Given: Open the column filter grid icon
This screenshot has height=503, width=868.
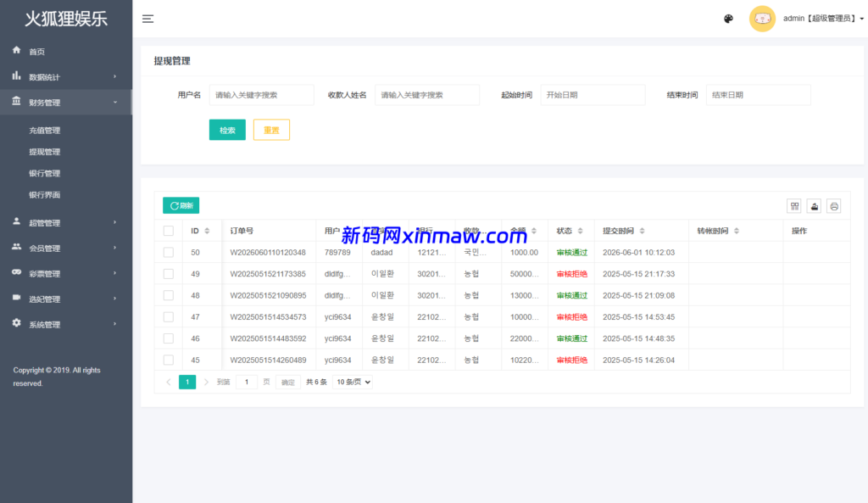Looking at the screenshot, I should click(x=794, y=206).
